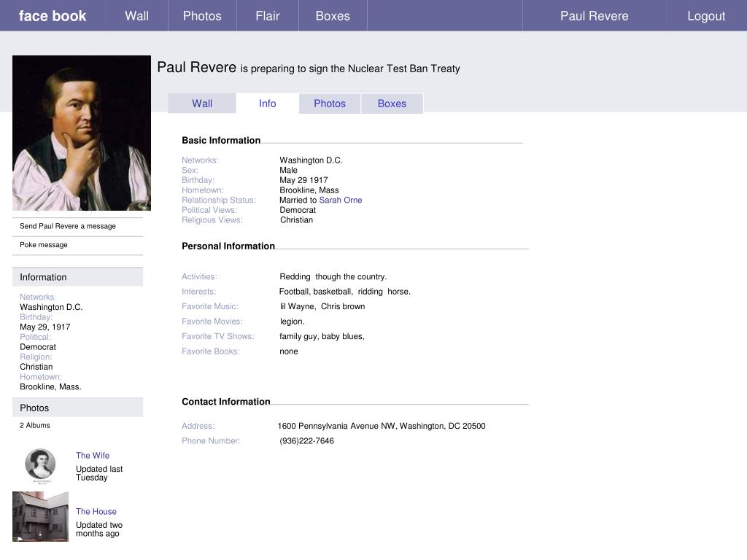Click the 'Phone Number:' label
Screen dimensions: 747x560
[x=211, y=441]
